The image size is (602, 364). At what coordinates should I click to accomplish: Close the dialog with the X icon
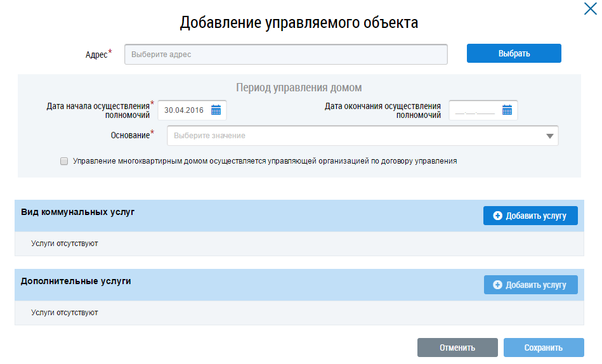pyautogui.click(x=589, y=8)
